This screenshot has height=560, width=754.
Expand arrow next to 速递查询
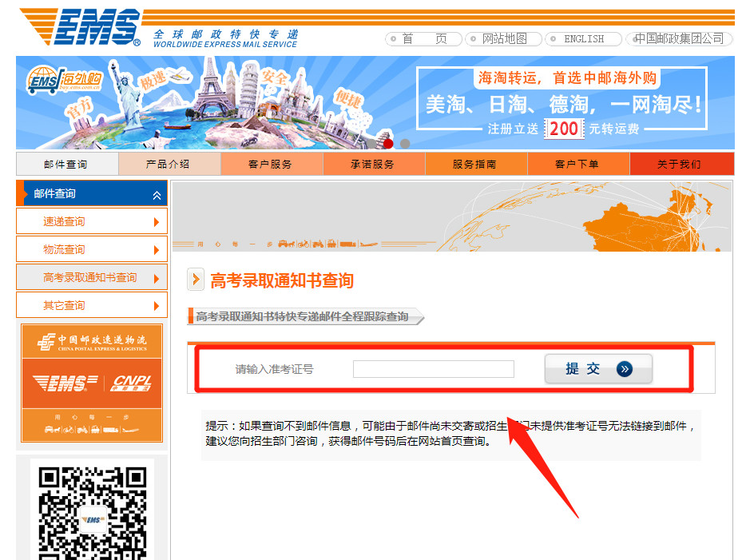(x=157, y=222)
